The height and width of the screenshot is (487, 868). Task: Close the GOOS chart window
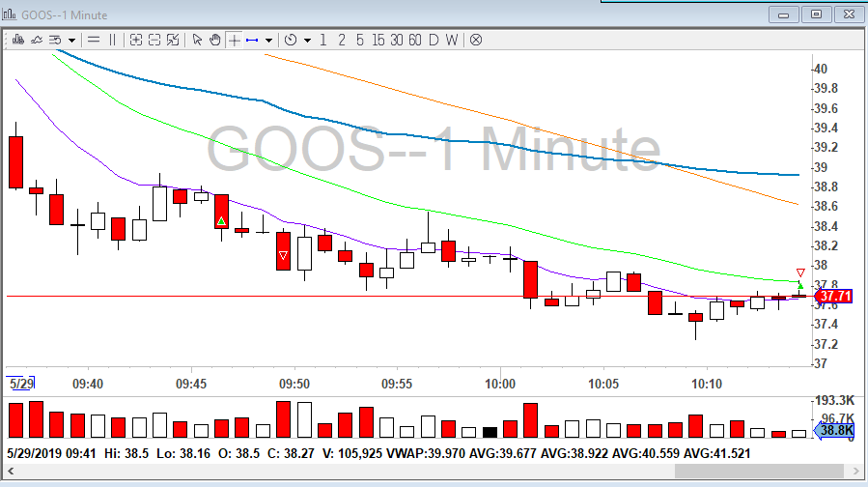click(x=849, y=14)
